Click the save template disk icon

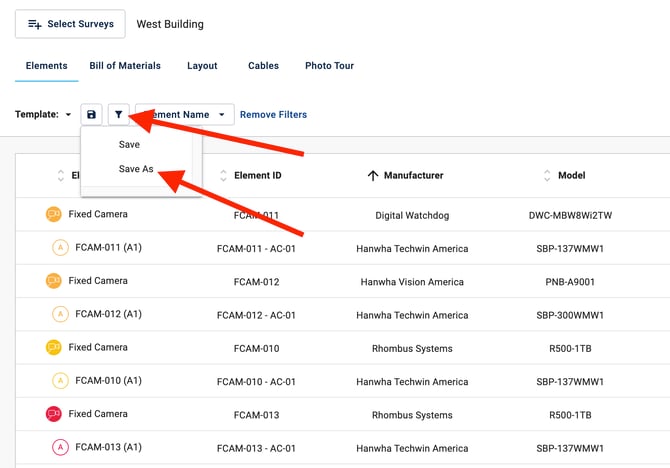(92, 115)
